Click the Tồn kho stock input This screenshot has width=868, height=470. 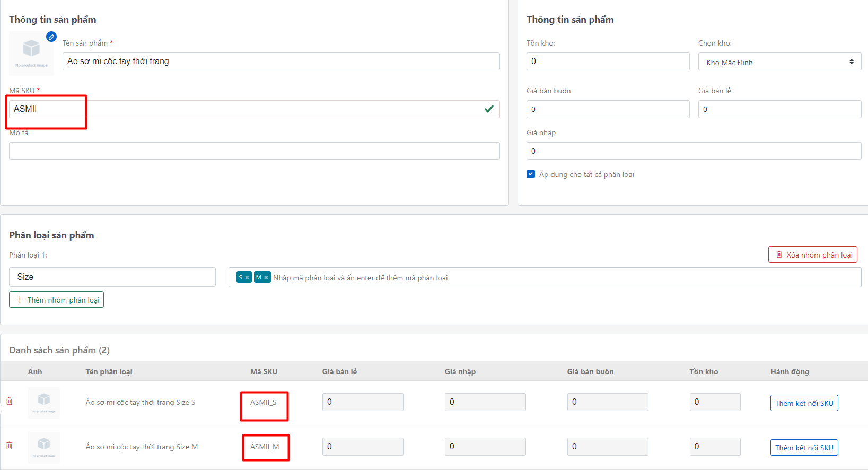(x=608, y=61)
